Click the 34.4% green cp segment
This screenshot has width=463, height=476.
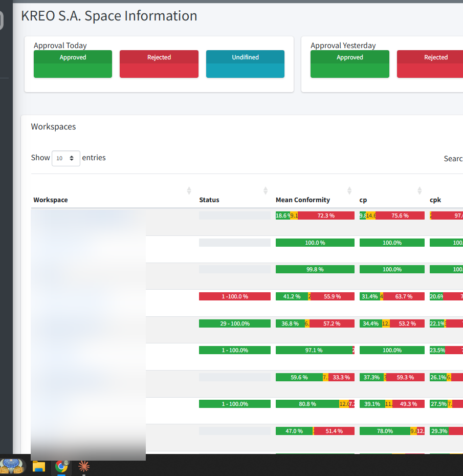[371, 323]
